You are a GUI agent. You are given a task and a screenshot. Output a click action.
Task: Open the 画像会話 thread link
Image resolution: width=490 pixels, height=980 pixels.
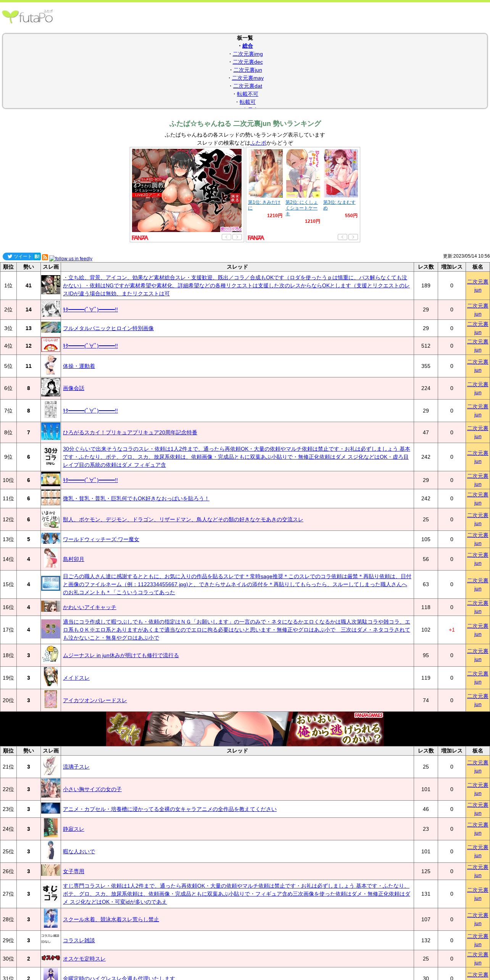coord(74,388)
